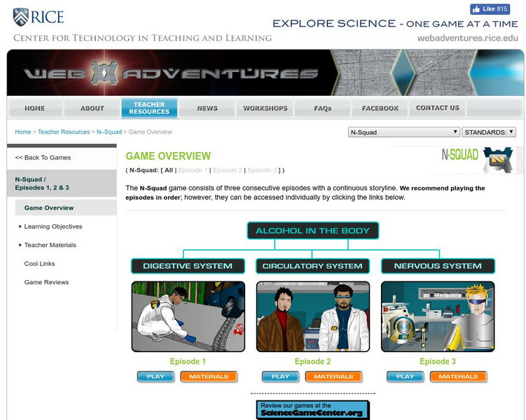Click the Back To Games link
Screen dimensions: 526x420
43,157
